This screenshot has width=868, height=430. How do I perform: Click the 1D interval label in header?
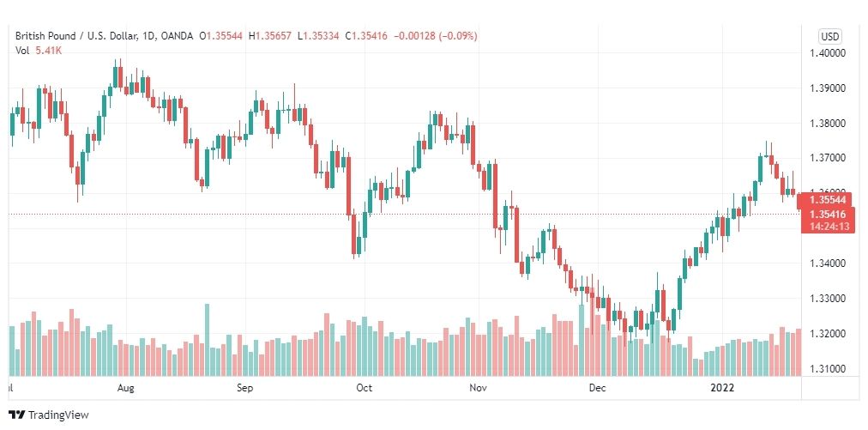pos(146,36)
